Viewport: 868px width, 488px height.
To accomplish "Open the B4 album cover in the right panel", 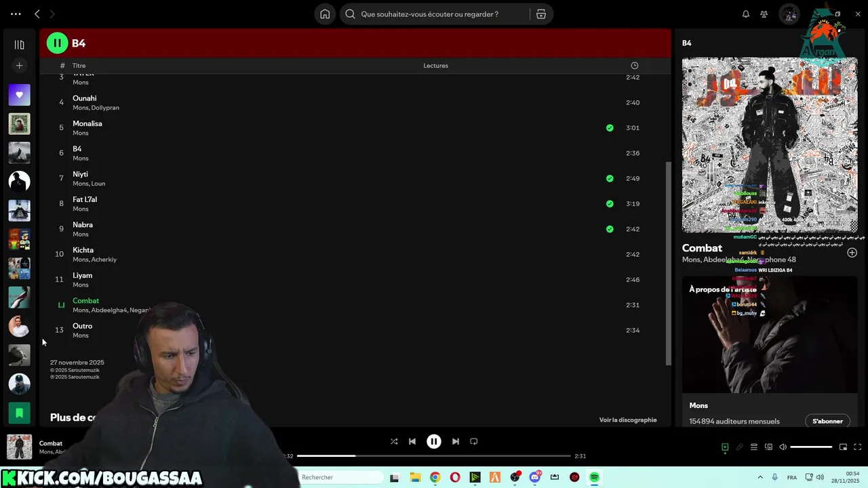I will click(770, 145).
